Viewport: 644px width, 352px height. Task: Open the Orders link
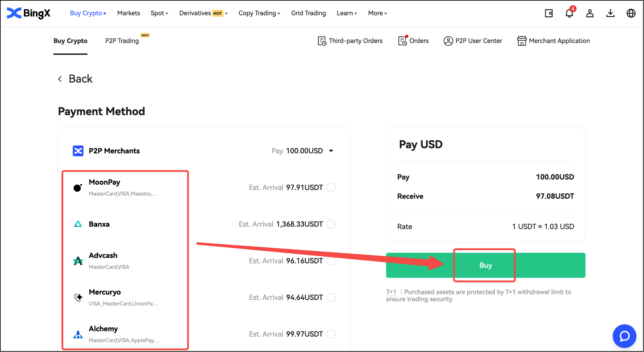pos(419,41)
